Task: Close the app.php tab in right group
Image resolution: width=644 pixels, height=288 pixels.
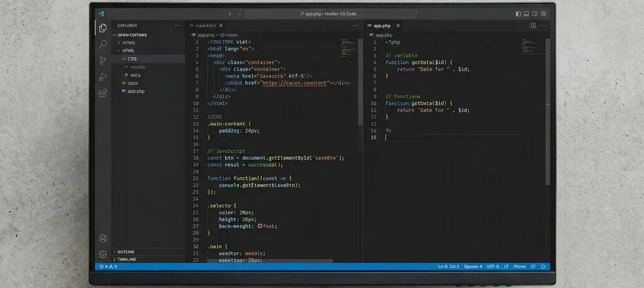Action: [x=397, y=26]
